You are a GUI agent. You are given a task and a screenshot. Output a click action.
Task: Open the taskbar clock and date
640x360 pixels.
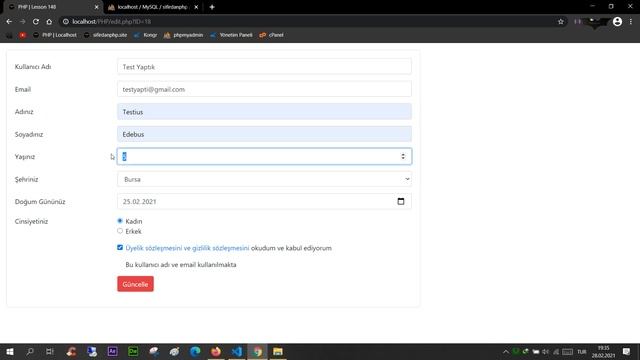(603, 352)
